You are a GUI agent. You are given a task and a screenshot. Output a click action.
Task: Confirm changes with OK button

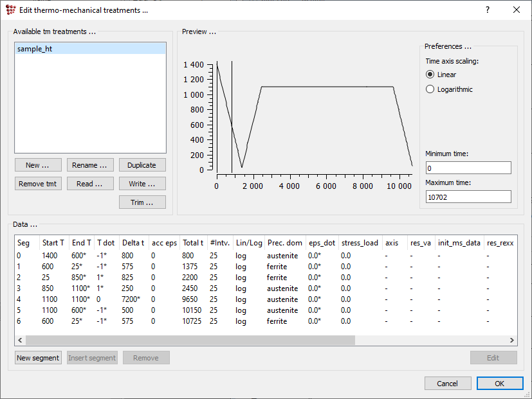pyautogui.click(x=499, y=384)
